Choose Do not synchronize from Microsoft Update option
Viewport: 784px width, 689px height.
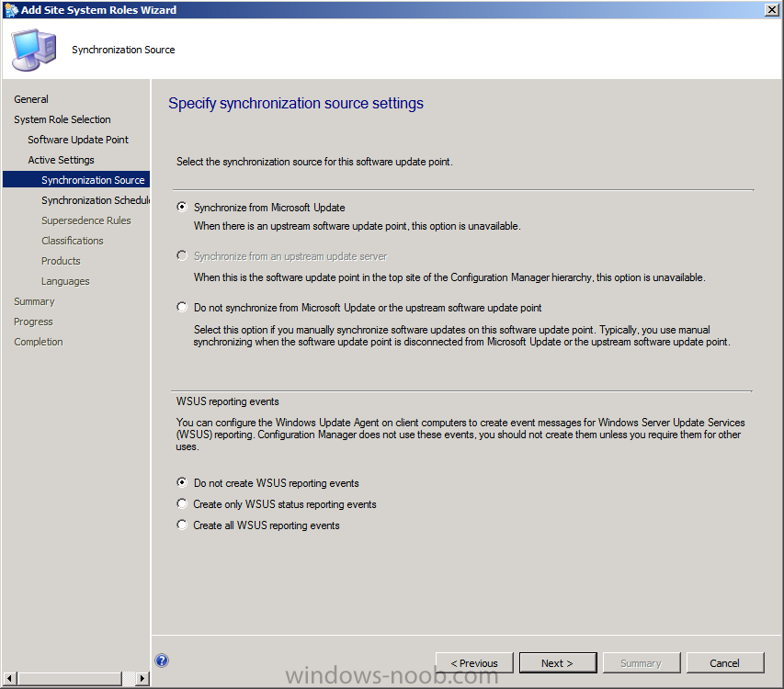pyautogui.click(x=182, y=307)
